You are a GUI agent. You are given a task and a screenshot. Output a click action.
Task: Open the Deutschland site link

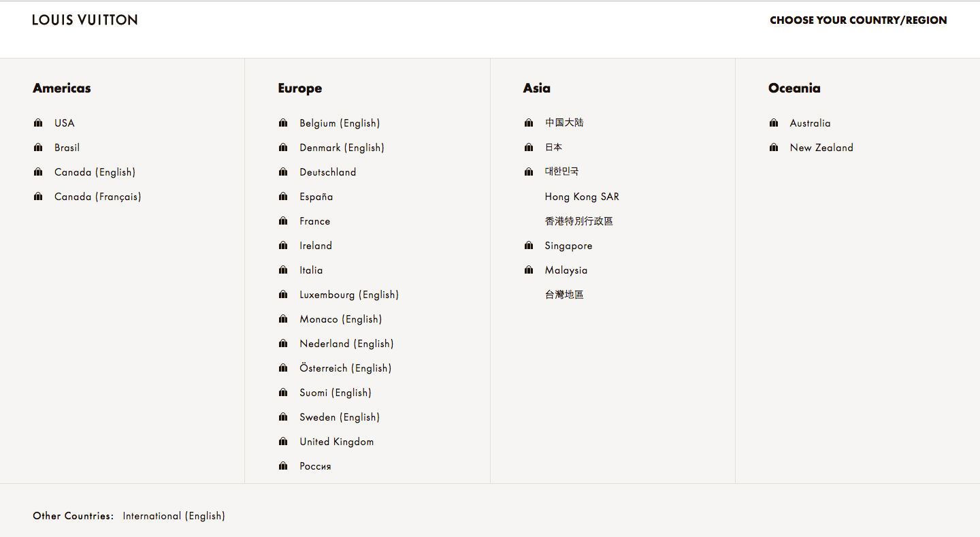pyautogui.click(x=328, y=172)
